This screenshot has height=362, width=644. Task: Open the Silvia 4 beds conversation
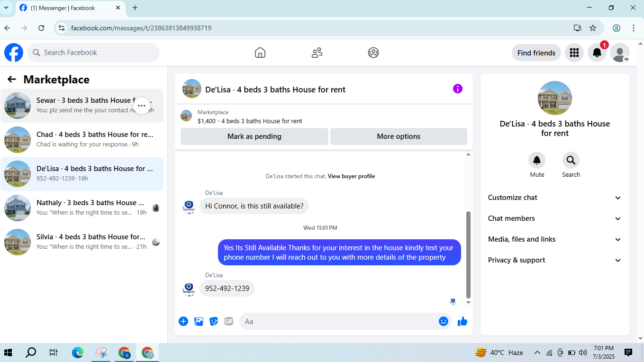82,242
